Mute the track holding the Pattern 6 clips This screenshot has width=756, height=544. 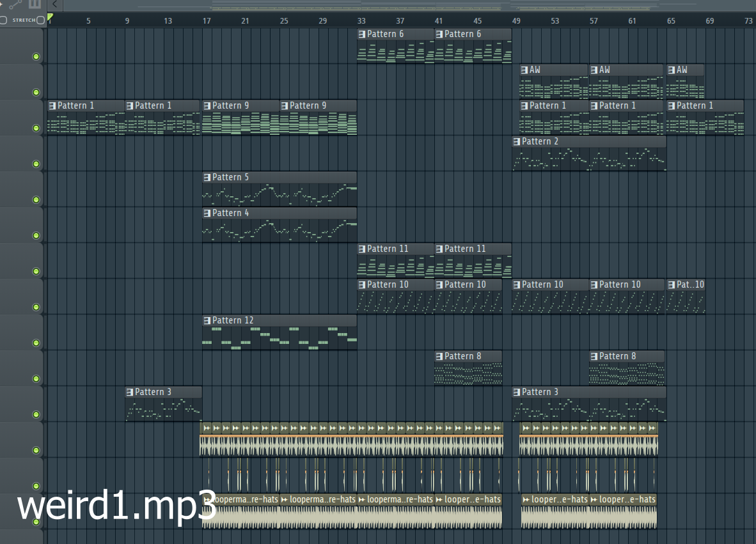[36, 56]
